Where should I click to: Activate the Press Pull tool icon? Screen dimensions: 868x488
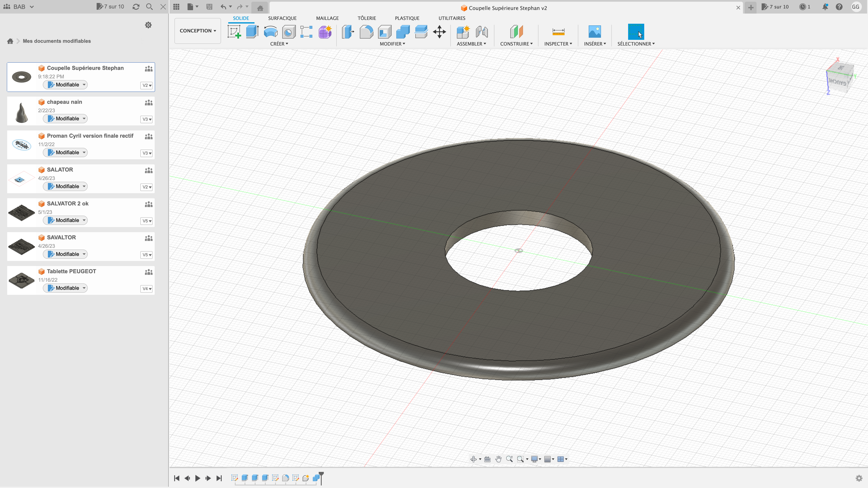pyautogui.click(x=348, y=32)
